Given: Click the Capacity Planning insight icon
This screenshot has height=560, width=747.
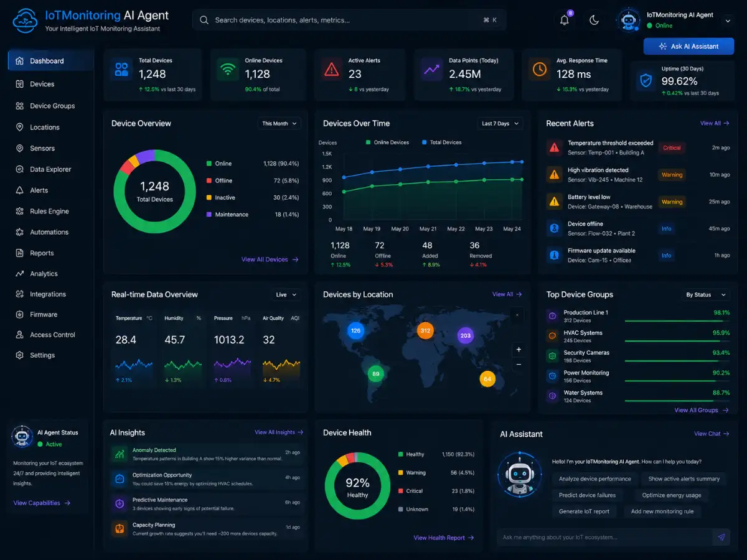Looking at the screenshot, I should (119, 529).
